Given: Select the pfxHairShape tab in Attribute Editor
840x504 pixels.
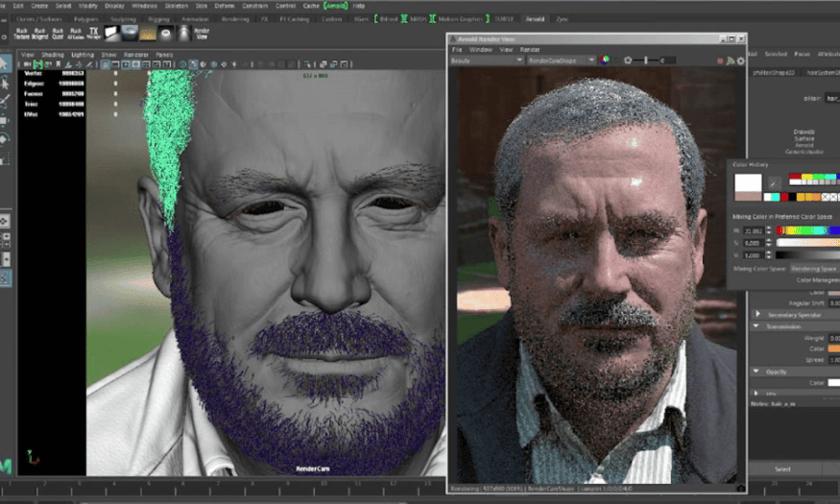Looking at the screenshot, I should coord(773,72).
